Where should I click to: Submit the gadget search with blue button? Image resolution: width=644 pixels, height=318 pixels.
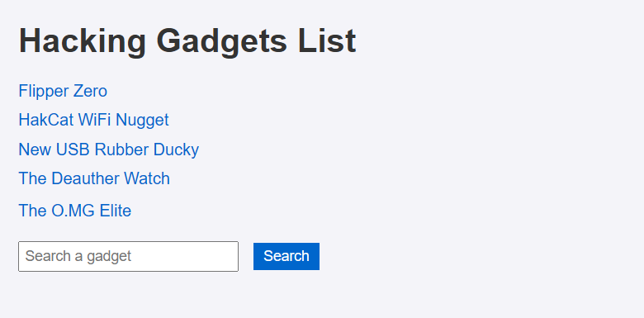tap(286, 256)
